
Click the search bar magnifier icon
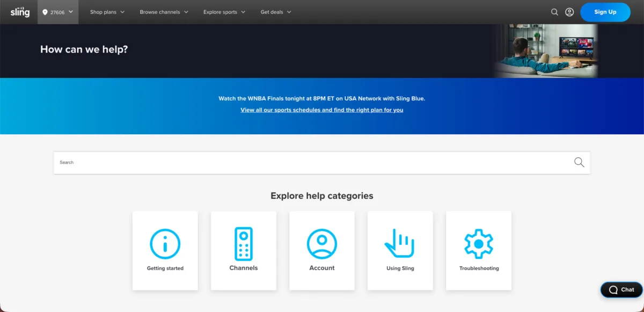579,162
